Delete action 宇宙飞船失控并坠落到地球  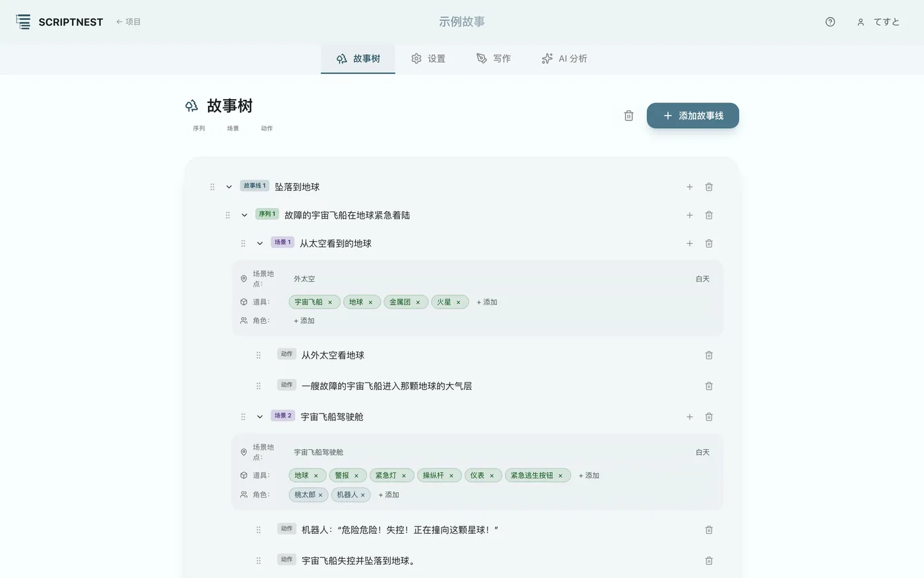[709, 561]
